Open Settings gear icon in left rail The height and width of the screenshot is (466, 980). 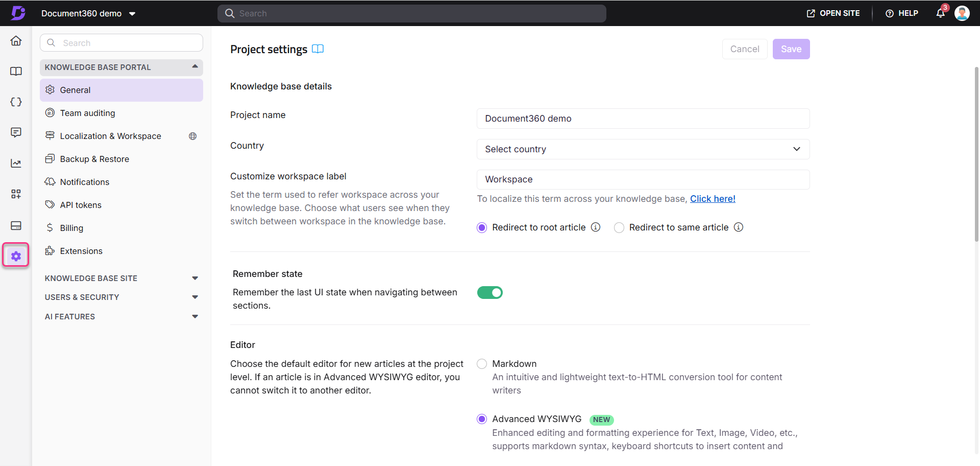click(x=16, y=255)
